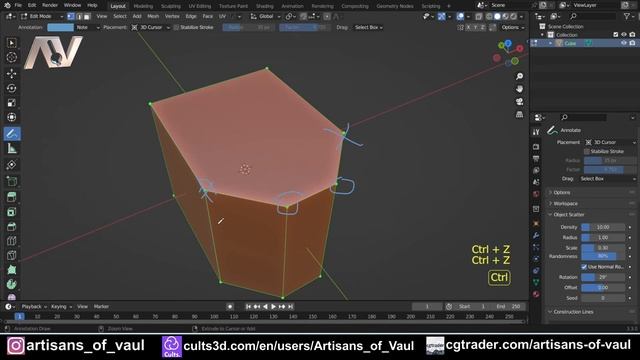This screenshot has width=640, height=360.
Task: Click the annotation color swatch
Action: (60, 27)
